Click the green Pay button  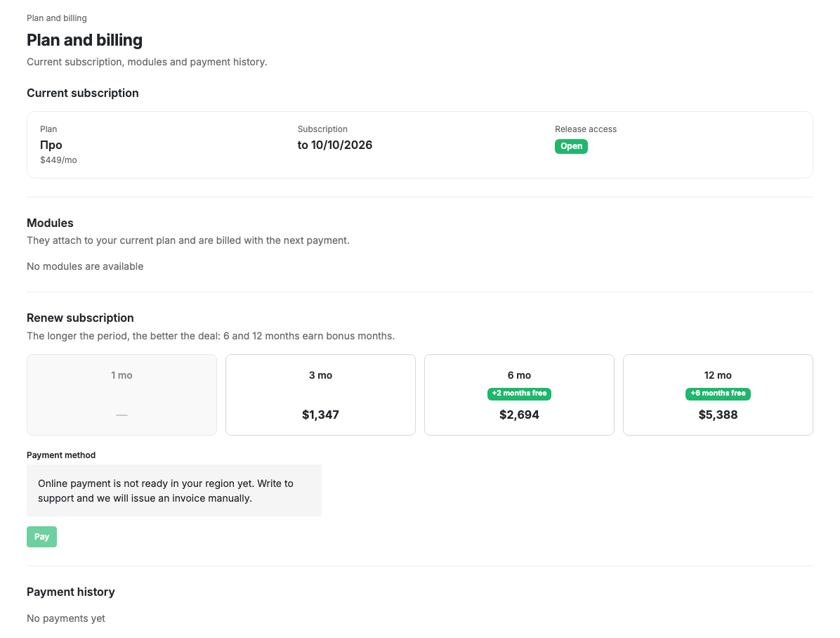[x=41, y=537]
